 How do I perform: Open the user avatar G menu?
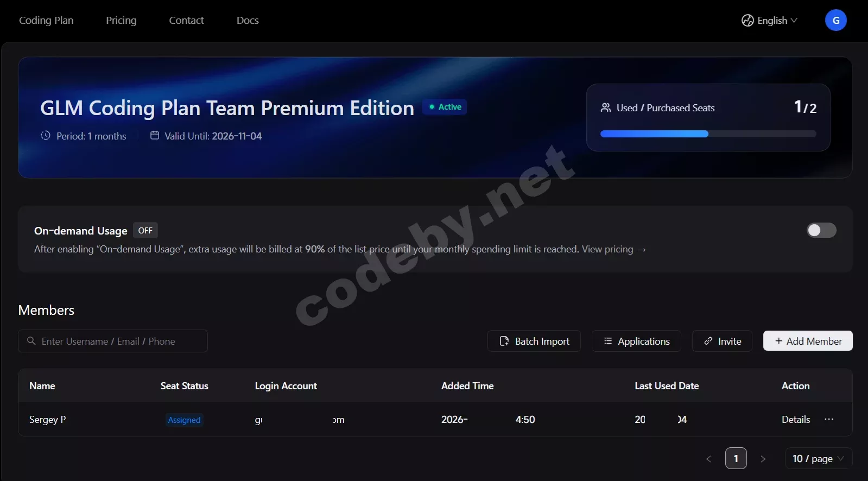coord(836,20)
